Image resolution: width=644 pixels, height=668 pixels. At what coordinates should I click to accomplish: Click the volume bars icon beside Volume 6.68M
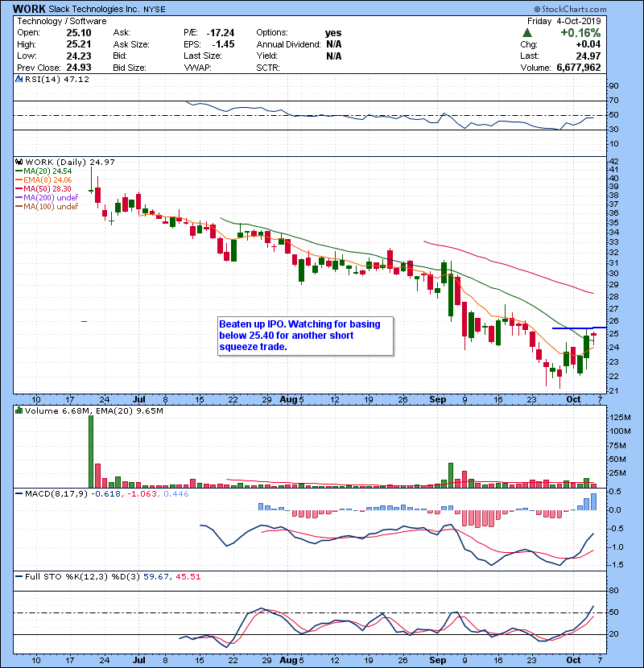tap(19, 410)
